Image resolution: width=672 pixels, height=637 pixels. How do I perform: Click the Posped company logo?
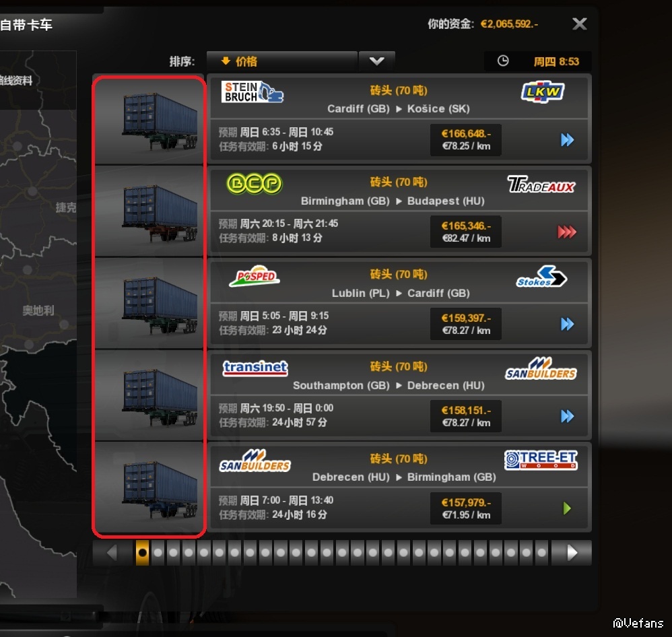[255, 277]
